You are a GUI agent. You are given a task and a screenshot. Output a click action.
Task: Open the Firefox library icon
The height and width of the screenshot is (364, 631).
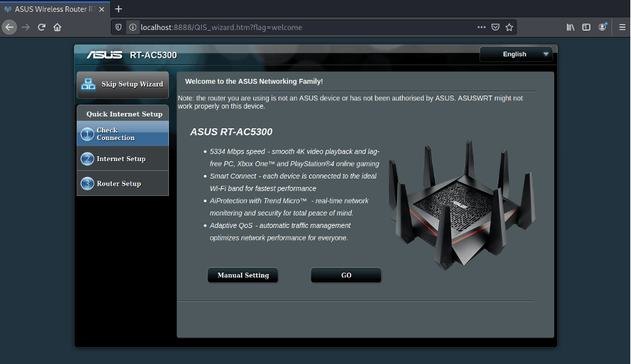[570, 27]
